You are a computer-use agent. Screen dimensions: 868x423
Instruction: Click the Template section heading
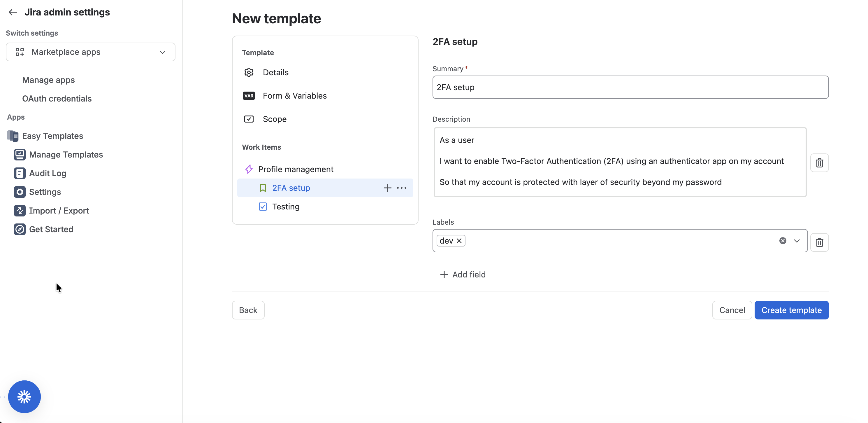[x=258, y=53]
